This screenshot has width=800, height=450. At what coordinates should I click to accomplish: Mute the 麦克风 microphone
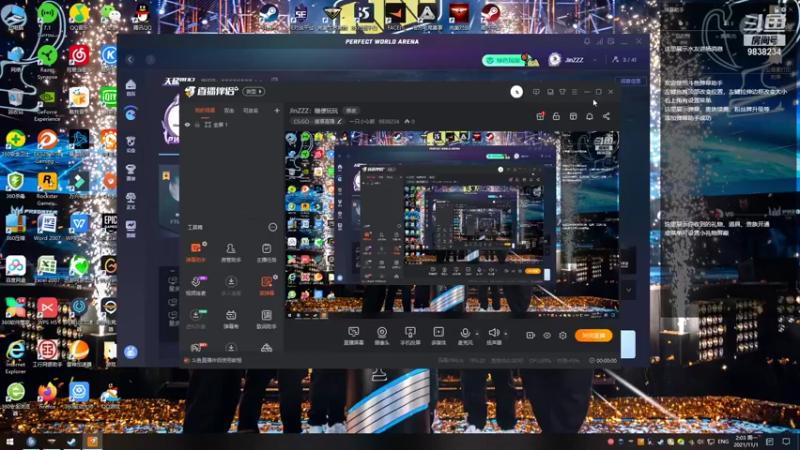(465, 336)
